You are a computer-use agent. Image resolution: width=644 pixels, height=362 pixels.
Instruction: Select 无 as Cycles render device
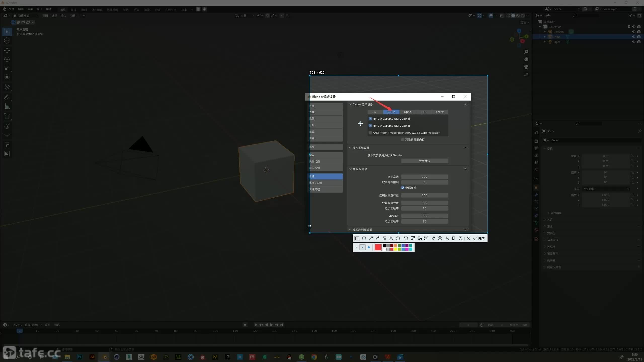coord(375,112)
